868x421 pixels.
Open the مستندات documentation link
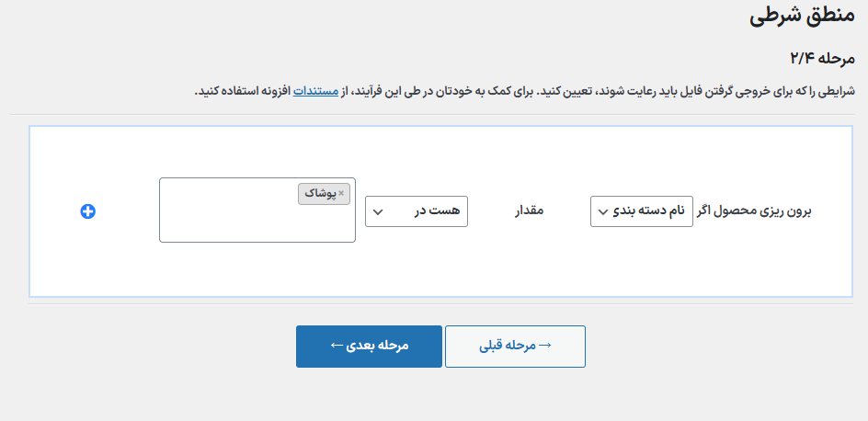tap(315, 92)
